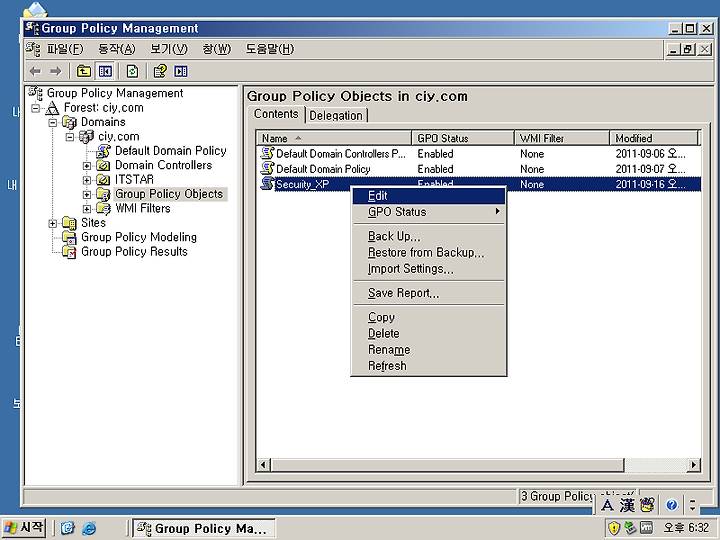720x540 pixels.
Task: Click the Group Policy Management root icon in tree
Action: point(35,93)
